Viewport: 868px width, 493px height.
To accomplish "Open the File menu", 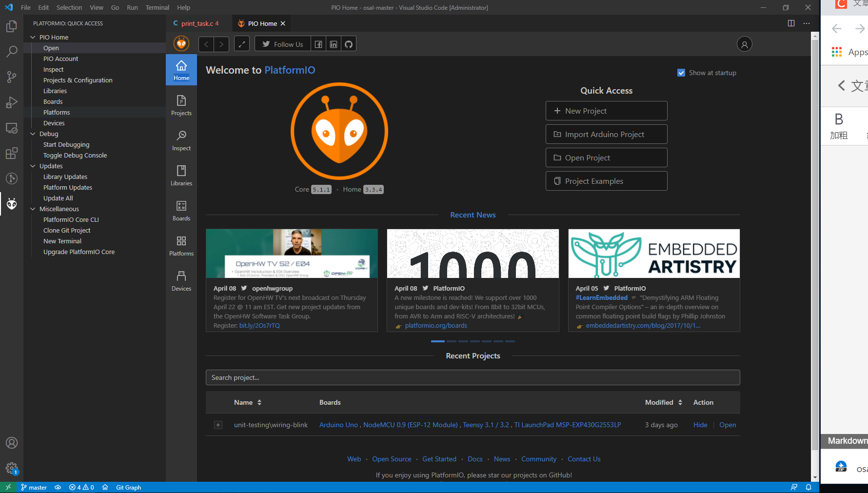I will [26, 7].
